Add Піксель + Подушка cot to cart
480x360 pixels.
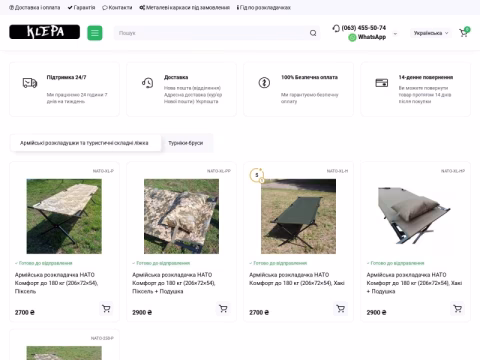coord(223,309)
